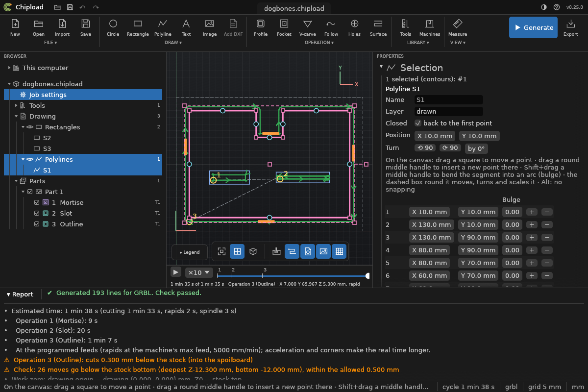Add point after row 1 with plus
This screenshot has width=588, height=392.
tap(532, 212)
